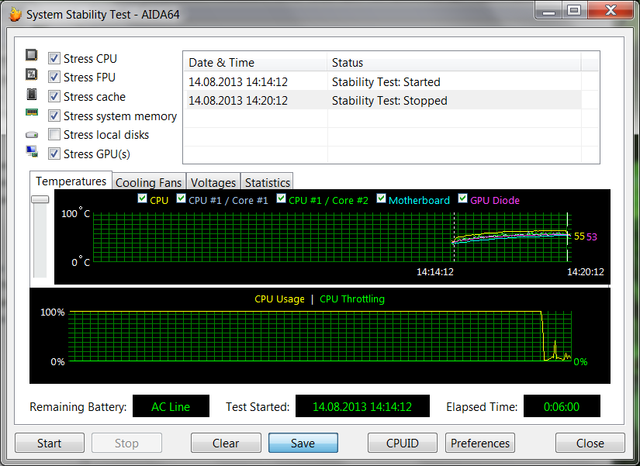
Task: Enable the Stress local disks checkbox
Action: 54,135
